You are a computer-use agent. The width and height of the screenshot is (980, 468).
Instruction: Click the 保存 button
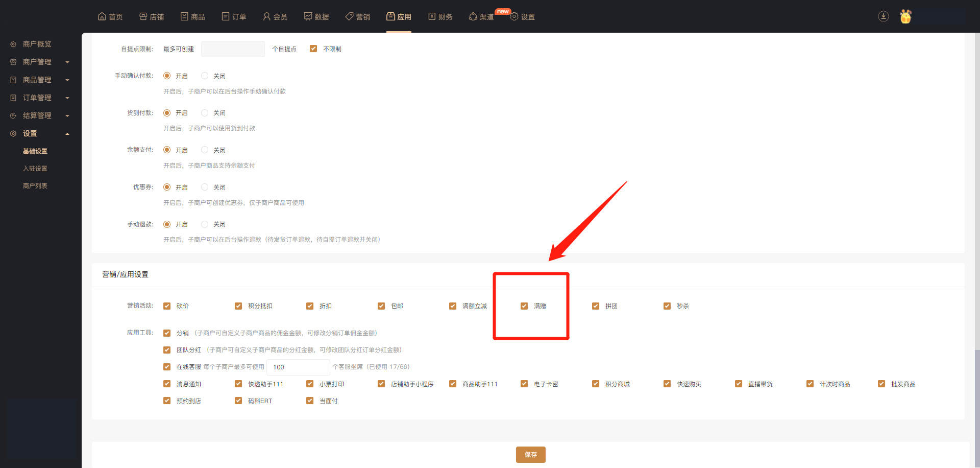(530, 455)
